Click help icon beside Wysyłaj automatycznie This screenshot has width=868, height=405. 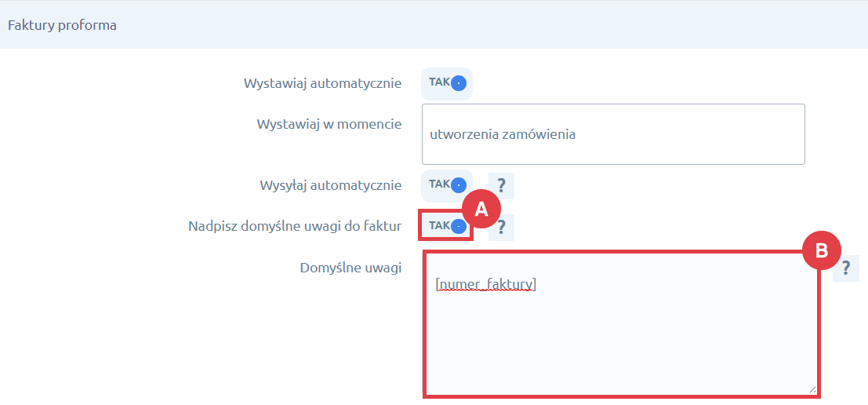[501, 186]
